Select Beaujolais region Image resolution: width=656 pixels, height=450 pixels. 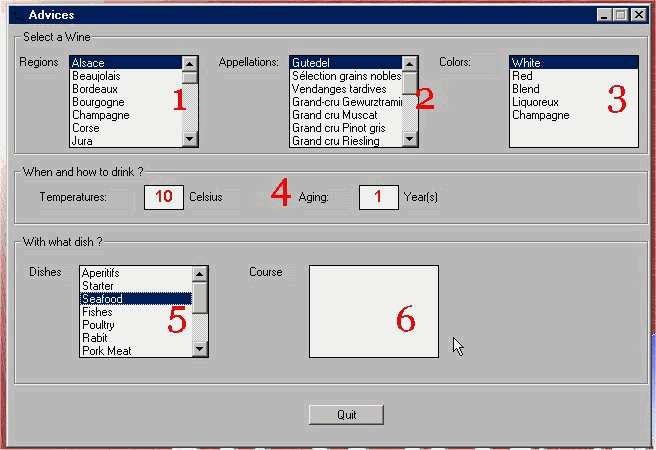tap(97, 76)
